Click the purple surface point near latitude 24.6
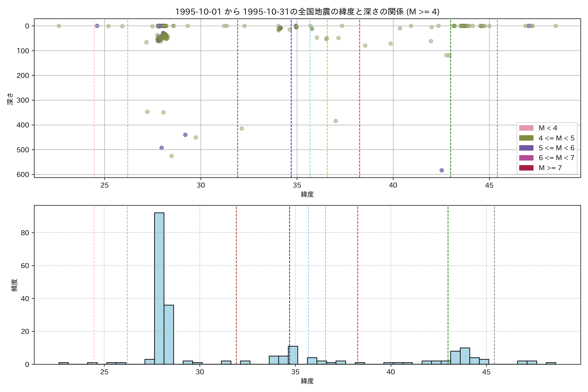The width and height of the screenshot is (588, 392). pos(97,26)
